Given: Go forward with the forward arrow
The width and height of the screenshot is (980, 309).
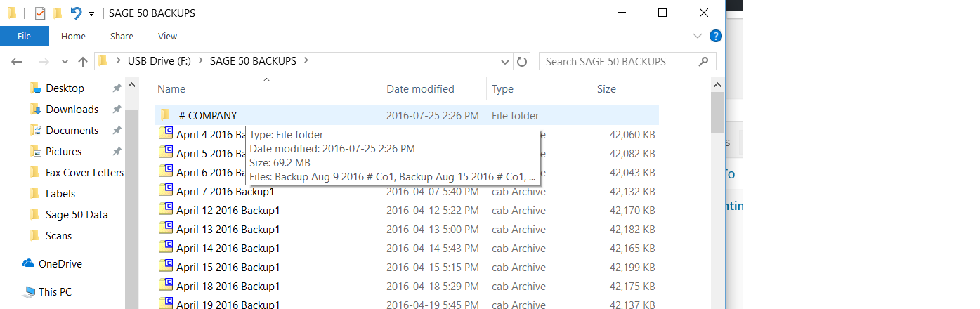Looking at the screenshot, I should (44, 62).
